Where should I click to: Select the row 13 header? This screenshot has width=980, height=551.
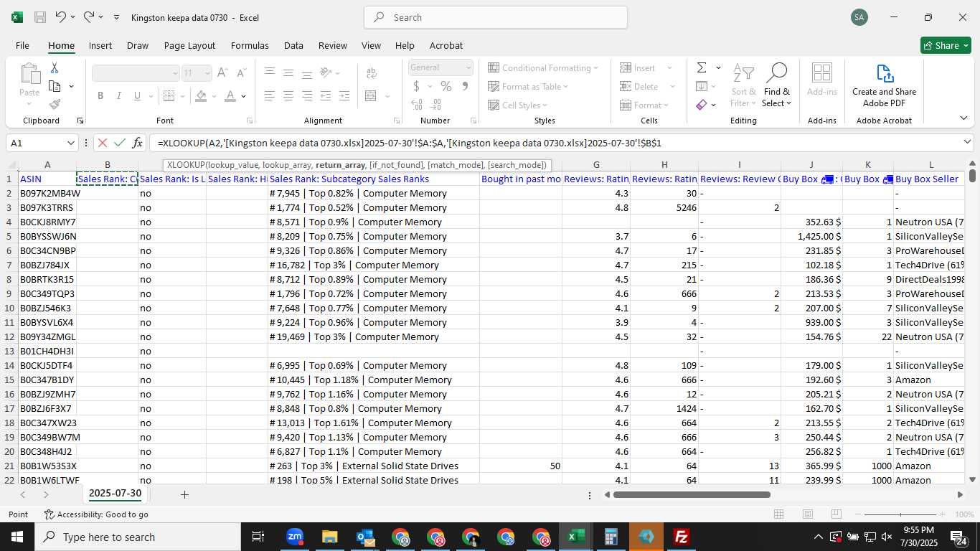(9, 351)
